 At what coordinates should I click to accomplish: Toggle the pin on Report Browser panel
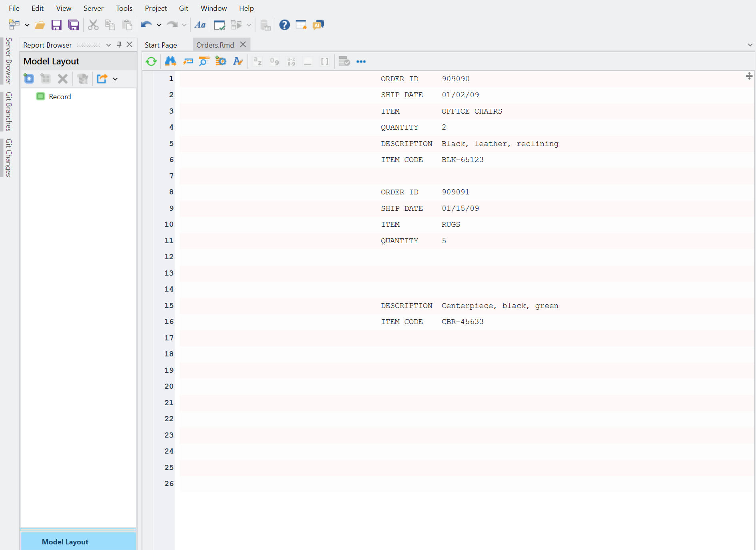click(119, 45)
